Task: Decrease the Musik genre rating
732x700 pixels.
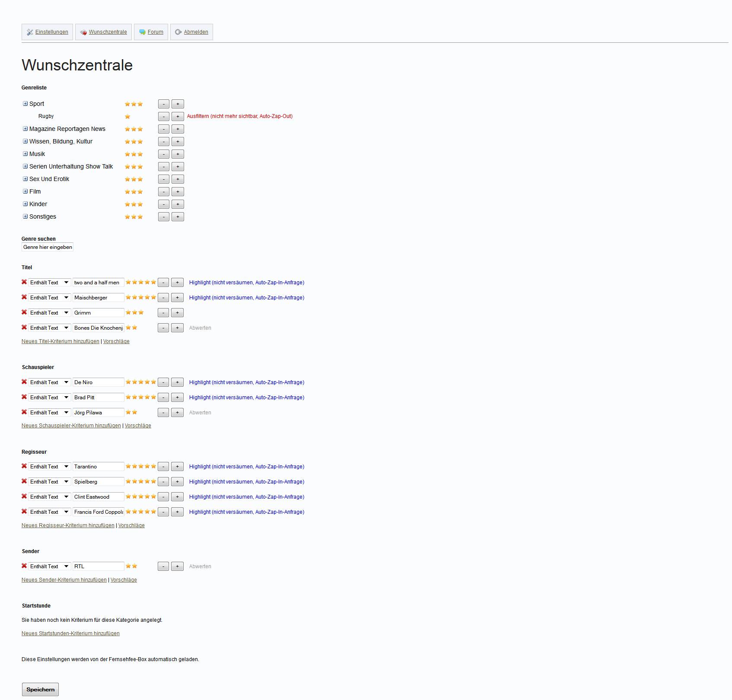Action: tap(164, 154)
